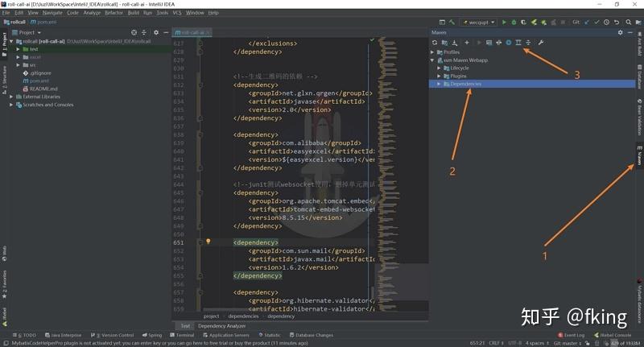Open wecqupt run configuration dropdown
The width and height of the screenshot is (644, 347).
click(x=478, y=23)
